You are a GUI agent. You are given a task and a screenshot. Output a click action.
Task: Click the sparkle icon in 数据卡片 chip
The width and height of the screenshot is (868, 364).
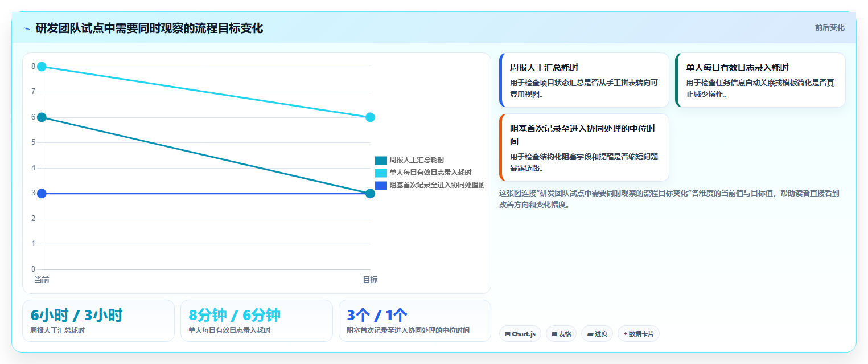pos(626,334)
